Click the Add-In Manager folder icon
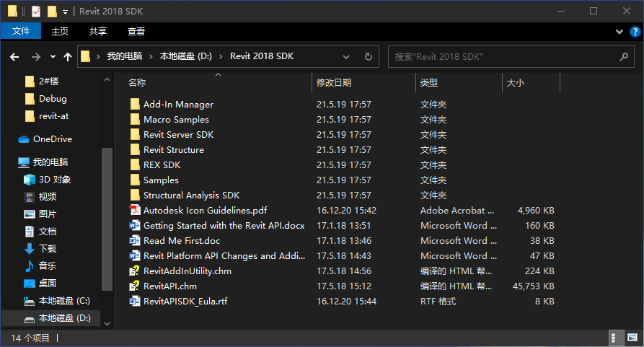This screenshot has height=347, width=644. click(x=135, y=105)
